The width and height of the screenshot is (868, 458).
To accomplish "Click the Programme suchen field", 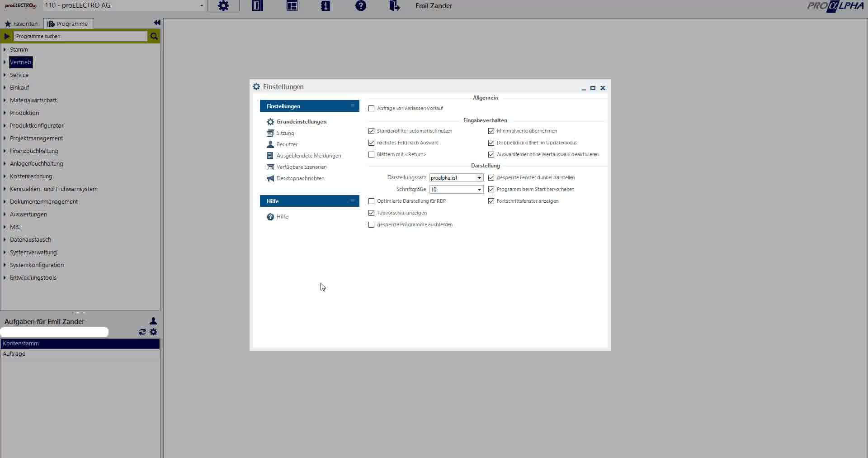I will (x=80, y=36).
